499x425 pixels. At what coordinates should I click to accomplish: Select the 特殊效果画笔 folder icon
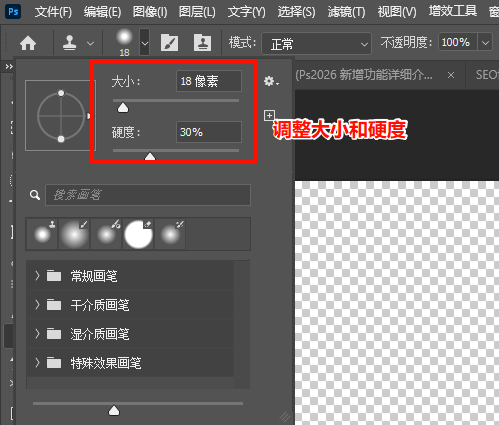54,362
